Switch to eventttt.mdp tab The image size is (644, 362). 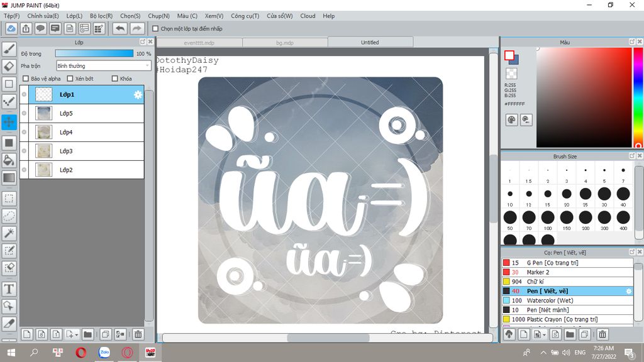pyautogui.click(x=199, y=43)
